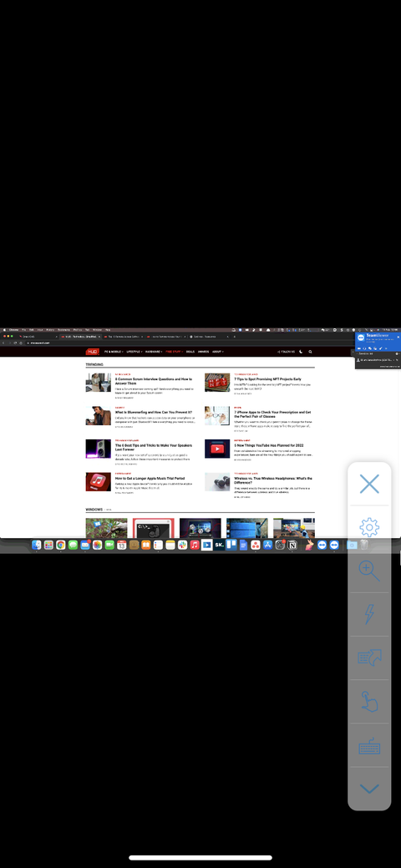The image size is (401, 868).
Task: Open System Preferences in the dock
Action: pyautogui.click(x=280, y=545)
